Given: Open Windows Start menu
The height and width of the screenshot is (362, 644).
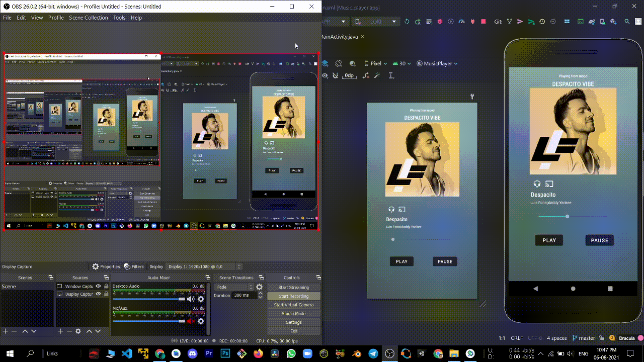Looking at the screenshot, I should click(10, 353).
